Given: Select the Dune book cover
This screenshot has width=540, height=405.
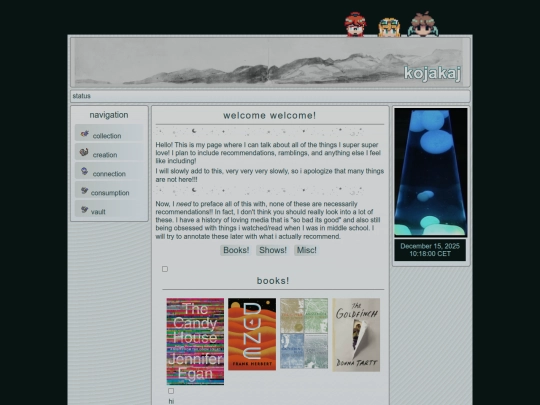Looking at the screenshot, I should pyautogui.click(x=252, y=334).
